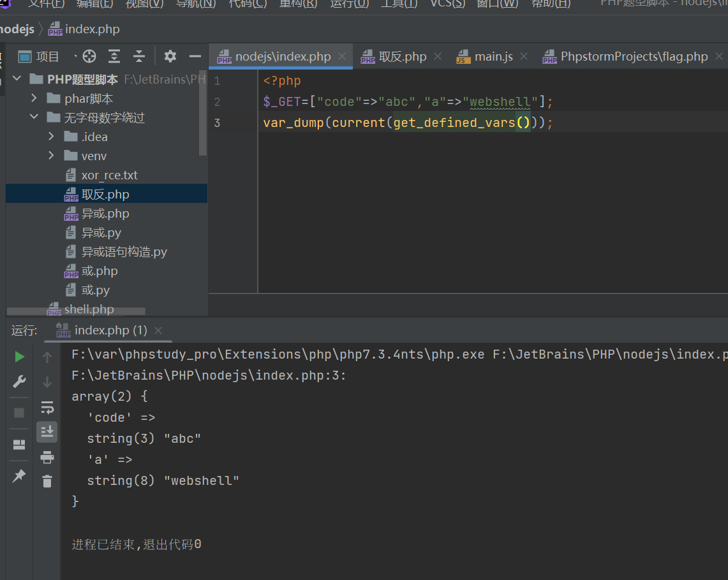Collapse the PHP题型脚本 root folder
The height and width of the screenshot is (580, 728).
click(x=17, y=78)
